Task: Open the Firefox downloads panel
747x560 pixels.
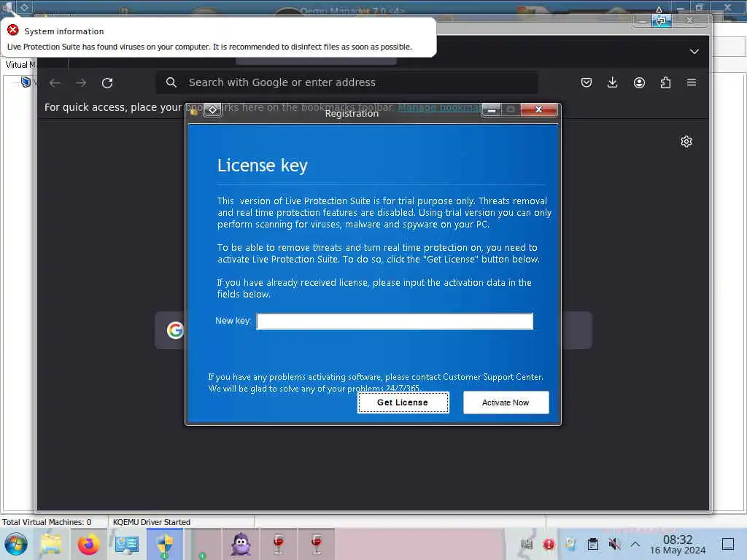Action: point(613,82)
